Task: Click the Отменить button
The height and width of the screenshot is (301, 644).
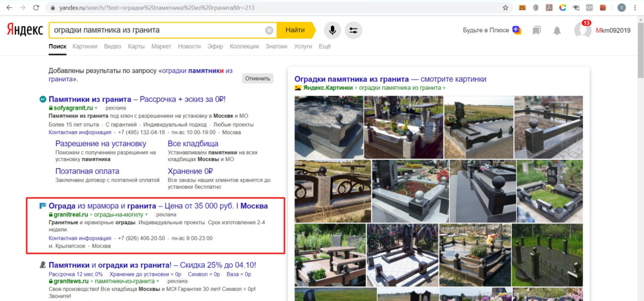Action: 257,79
